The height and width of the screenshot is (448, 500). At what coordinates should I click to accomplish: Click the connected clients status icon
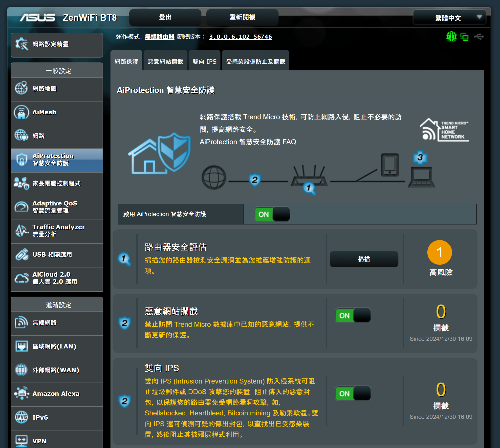click(465, 37)
